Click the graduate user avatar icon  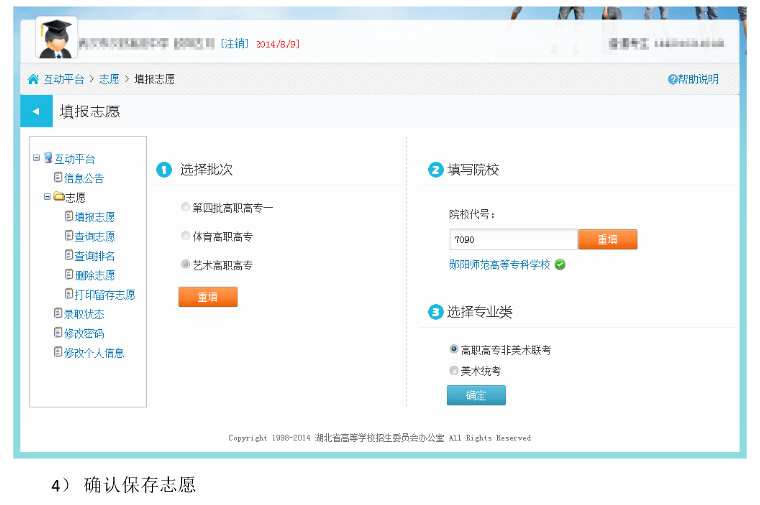click(57, 38)
